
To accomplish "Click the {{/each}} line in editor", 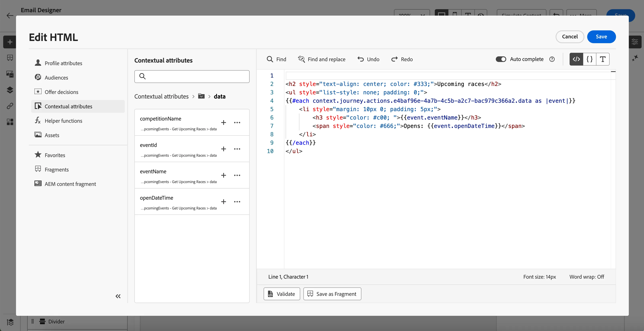I will [300, 143].
